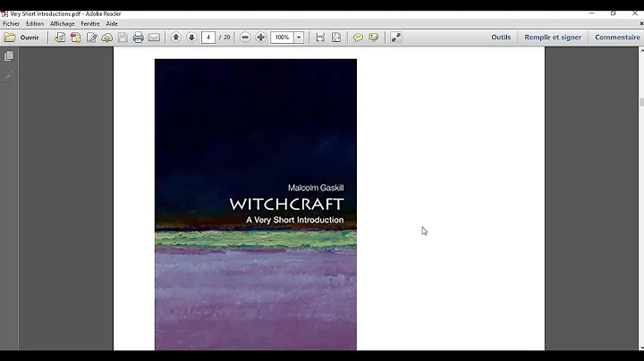Click the zoom out minus button

[245, 38]
